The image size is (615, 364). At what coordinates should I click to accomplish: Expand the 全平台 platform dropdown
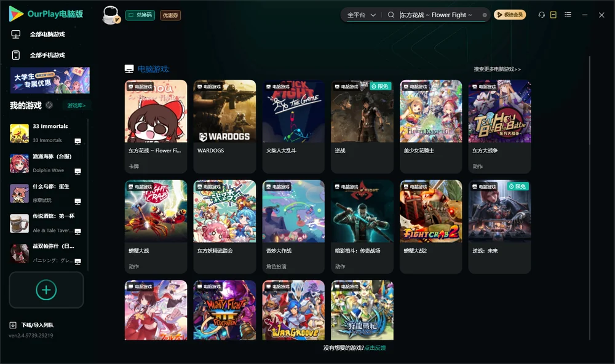pos(361,15)
